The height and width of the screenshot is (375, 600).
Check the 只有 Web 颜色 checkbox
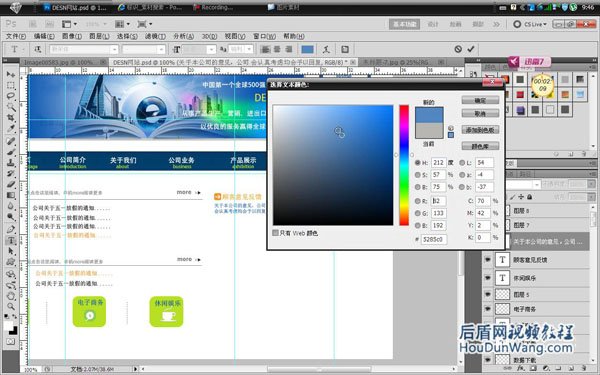[x=275, y=233]
